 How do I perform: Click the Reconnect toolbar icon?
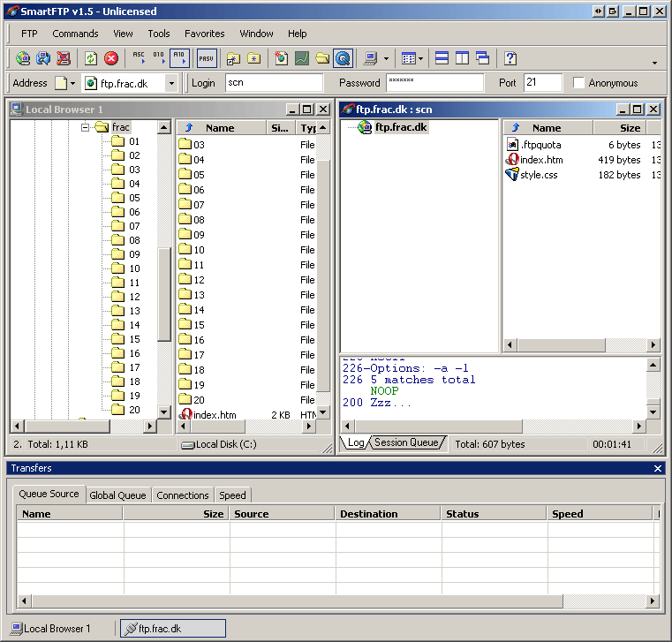[x=43, y=58]
